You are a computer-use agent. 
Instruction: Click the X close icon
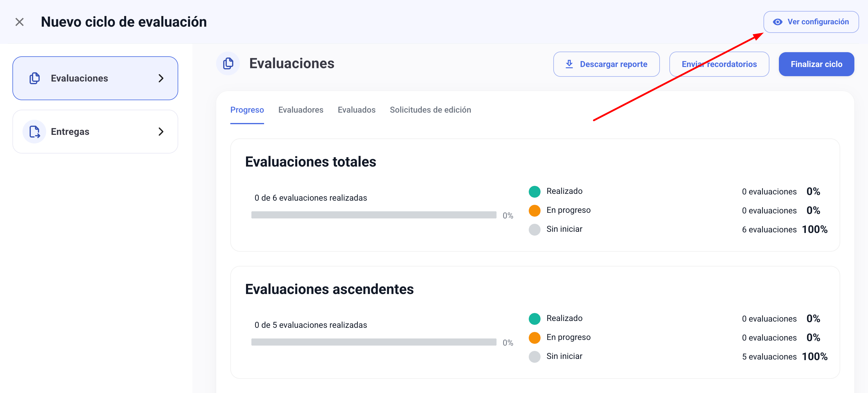click(20, 22)
